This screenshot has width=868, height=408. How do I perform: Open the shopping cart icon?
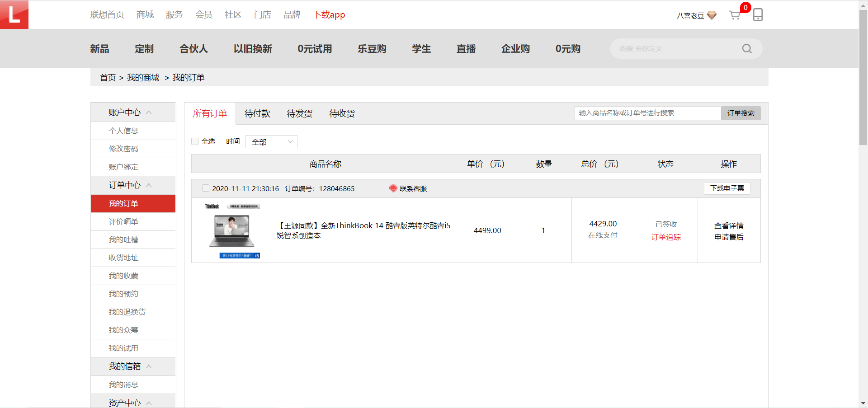click(735, 15)
